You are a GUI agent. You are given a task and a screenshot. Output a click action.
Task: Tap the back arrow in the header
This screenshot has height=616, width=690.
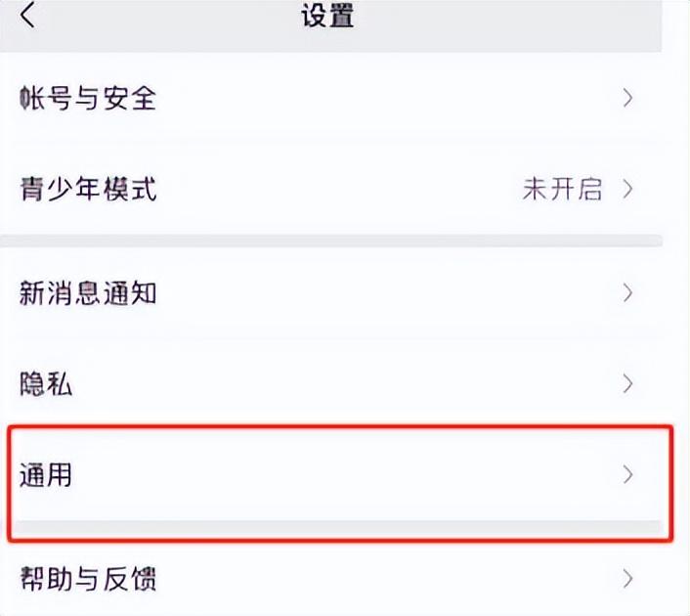pyautogui.click(x=28, y=16)
